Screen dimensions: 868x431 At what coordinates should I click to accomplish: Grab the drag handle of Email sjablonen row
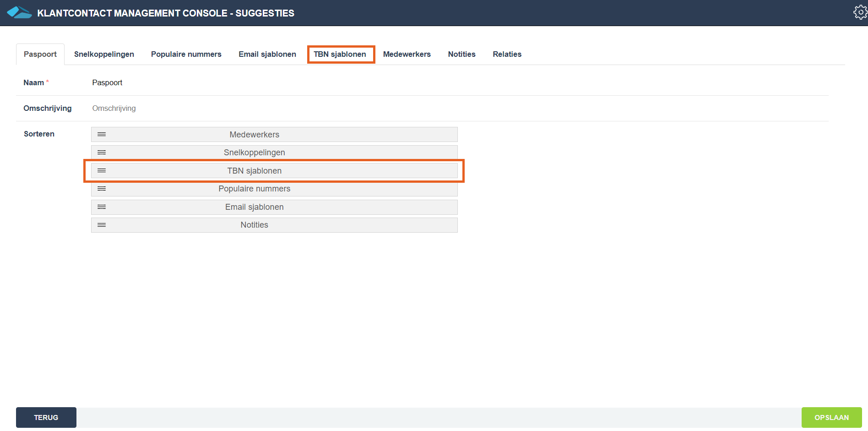click(102, 207)
